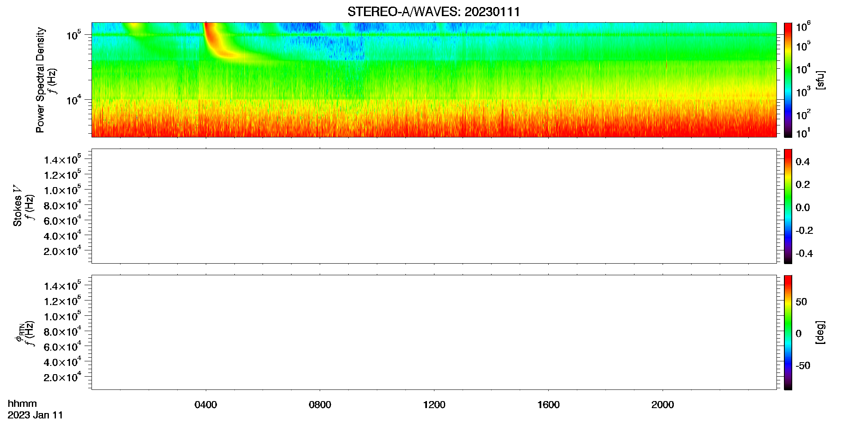Click the 0800 time axis label

click(x=320, y=405)
